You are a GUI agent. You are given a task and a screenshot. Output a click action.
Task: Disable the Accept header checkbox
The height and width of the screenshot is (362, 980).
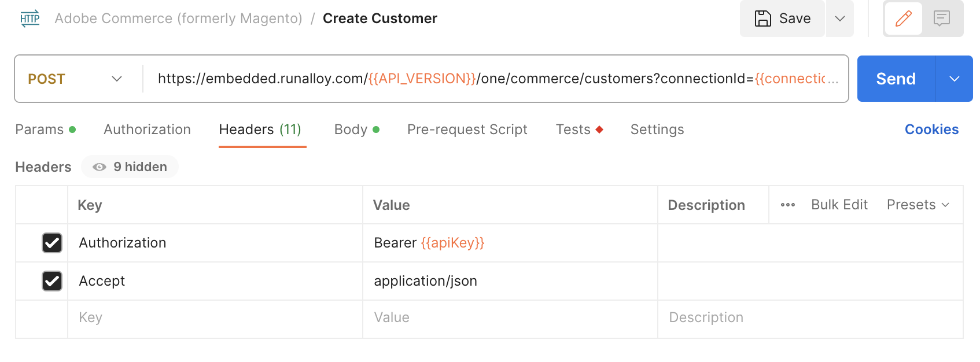coord(52,281)
